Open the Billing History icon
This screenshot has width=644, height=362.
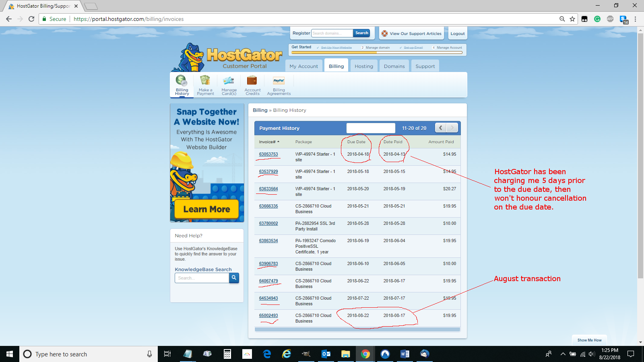[182, 85]
